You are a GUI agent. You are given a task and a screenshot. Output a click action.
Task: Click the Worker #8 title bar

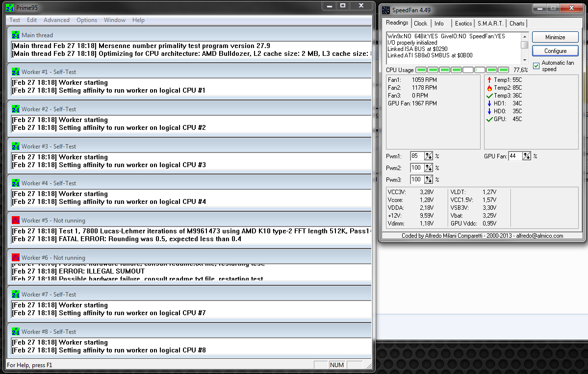click(190, 332)
